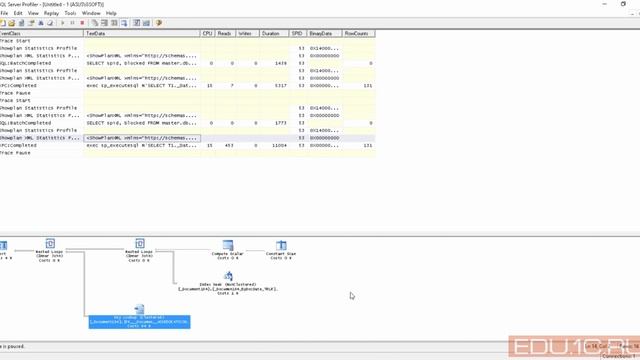Screen dimensions: 640x360
Task: Click the Trace is paused status text
Action: pos(12,347)
